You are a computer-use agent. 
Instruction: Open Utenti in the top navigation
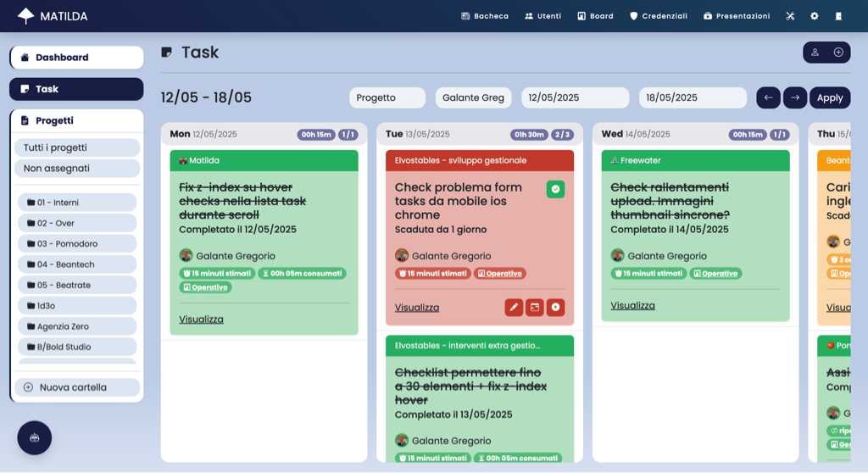[x=542, y=16]
